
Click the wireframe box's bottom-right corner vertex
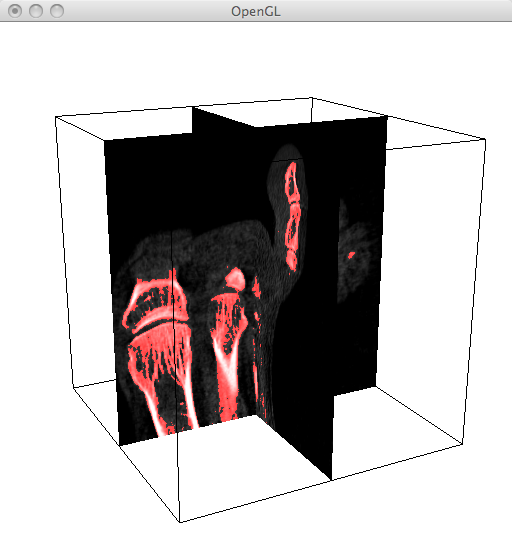coord(462,444)
